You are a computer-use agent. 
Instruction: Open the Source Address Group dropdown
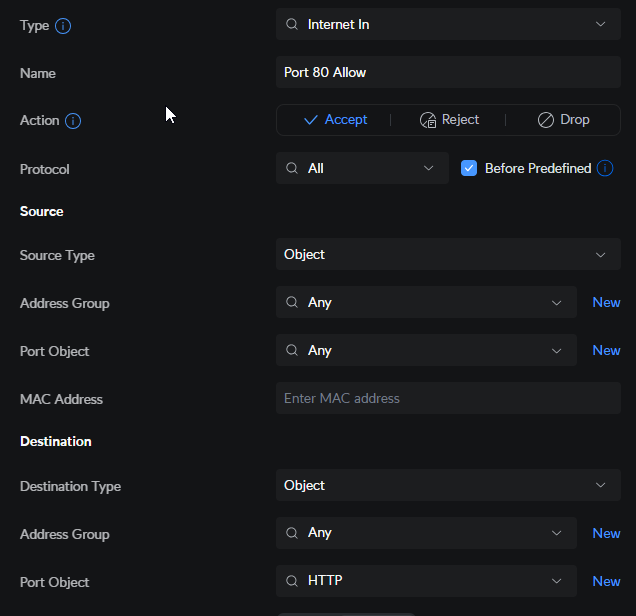426,302
